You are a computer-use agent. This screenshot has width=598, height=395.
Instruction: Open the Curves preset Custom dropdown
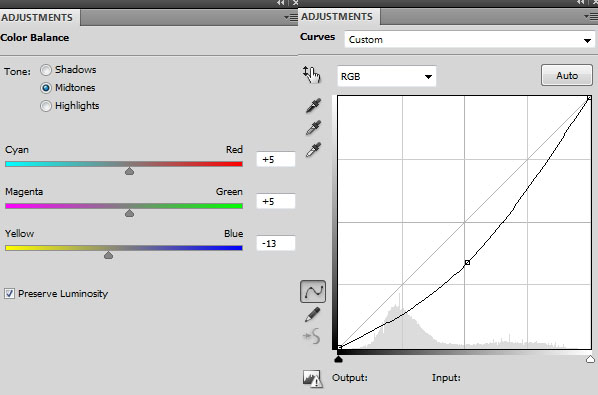click(x=469, y=40)
